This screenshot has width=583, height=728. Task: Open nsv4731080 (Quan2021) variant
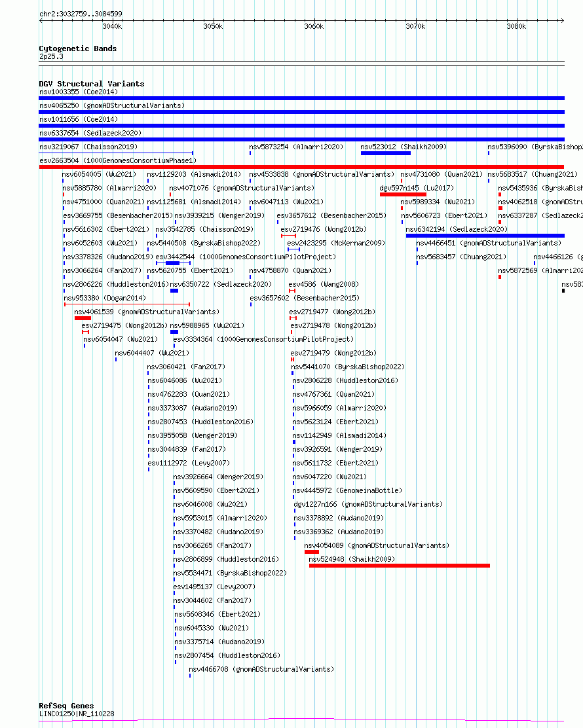442,175
